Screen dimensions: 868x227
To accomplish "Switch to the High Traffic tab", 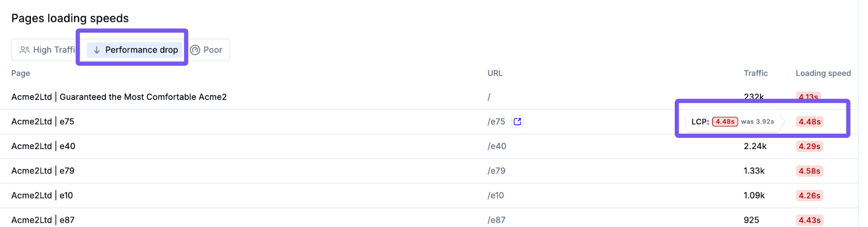I will tap(48, 50).
